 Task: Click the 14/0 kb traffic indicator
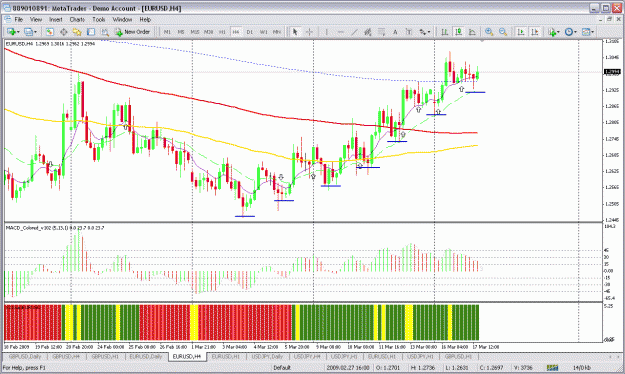tap(582, 368)
